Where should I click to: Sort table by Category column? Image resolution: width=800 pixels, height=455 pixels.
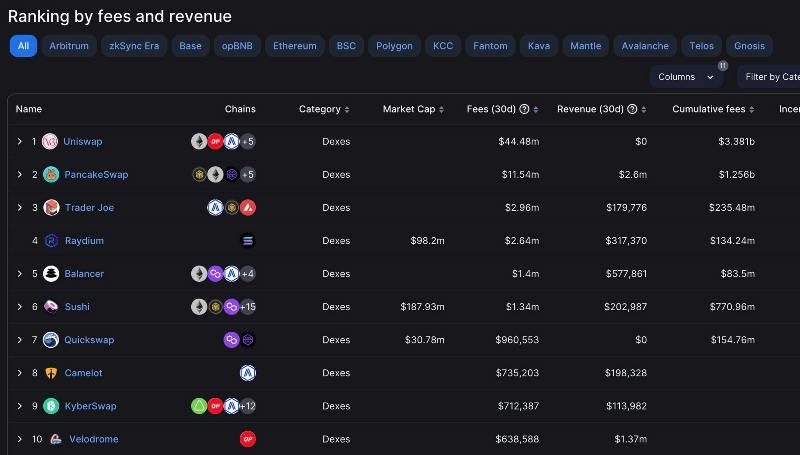click(325, 109)
